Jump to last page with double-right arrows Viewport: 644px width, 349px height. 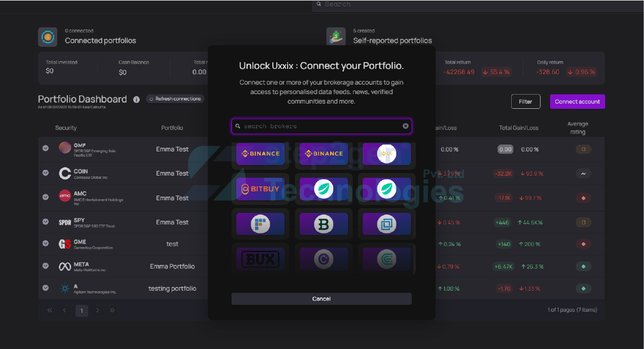112,311
